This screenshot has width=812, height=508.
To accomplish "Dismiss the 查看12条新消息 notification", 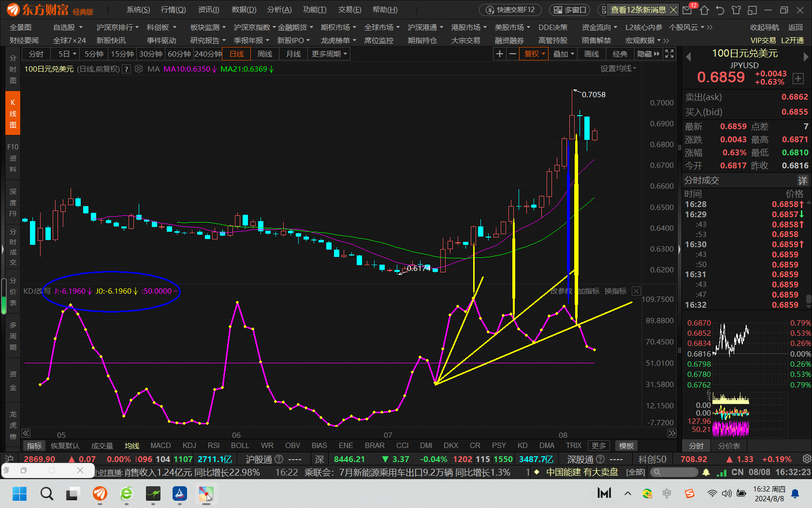I will coord(673,10).
